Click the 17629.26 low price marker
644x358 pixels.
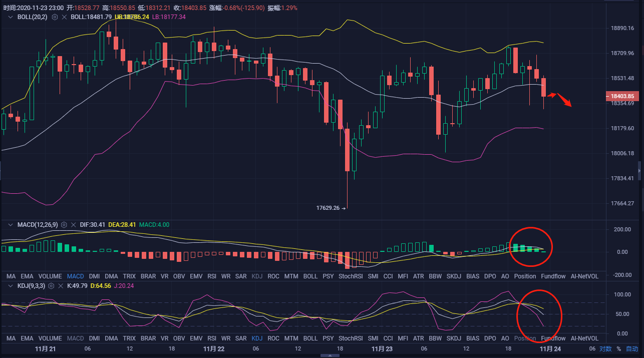(x=331, y=208)
